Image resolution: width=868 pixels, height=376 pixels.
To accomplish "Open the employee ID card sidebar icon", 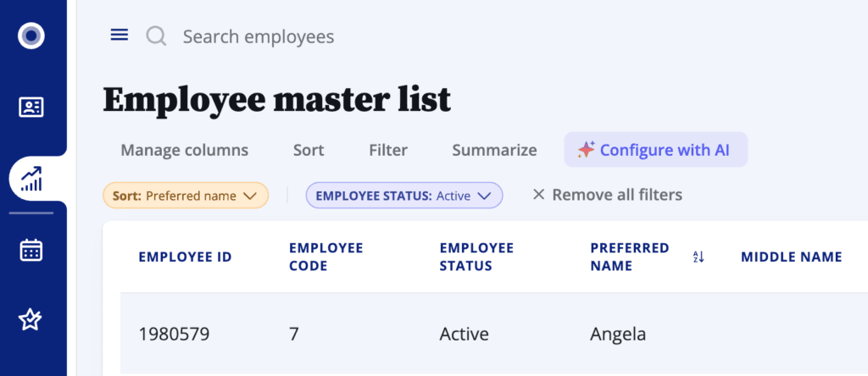I will pos(31,108).
